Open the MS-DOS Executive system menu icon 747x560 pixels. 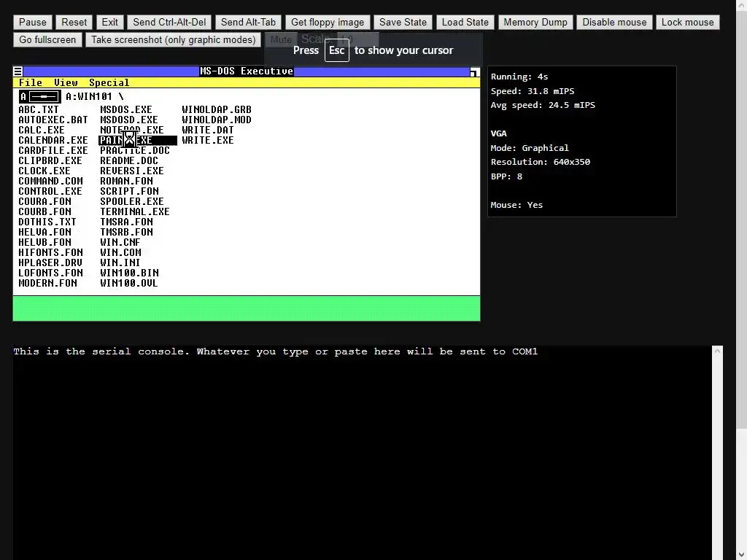pos(18,71)
